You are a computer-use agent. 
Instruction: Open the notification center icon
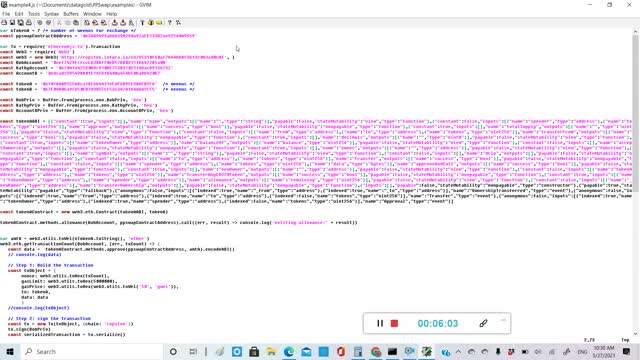click(627, 351)
